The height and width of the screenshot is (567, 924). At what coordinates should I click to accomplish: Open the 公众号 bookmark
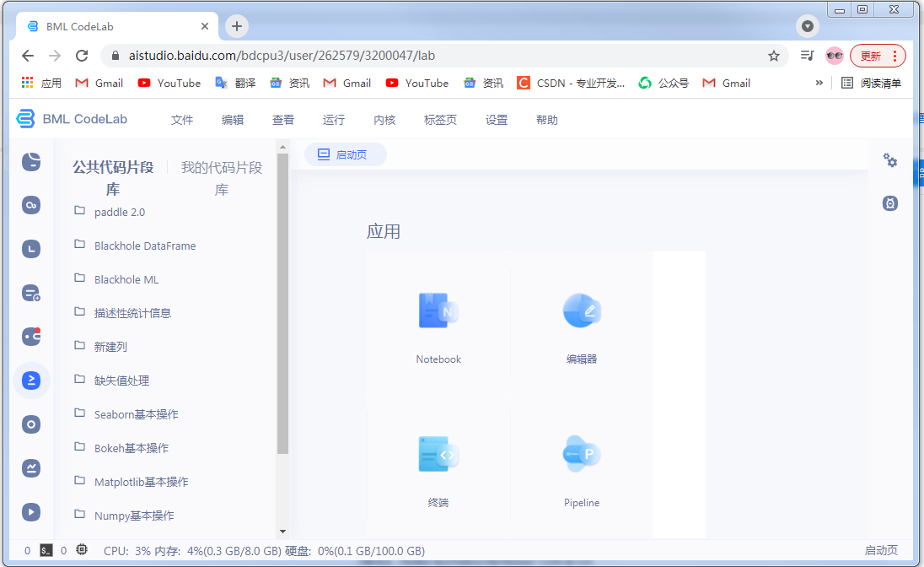tap(663, 83)
